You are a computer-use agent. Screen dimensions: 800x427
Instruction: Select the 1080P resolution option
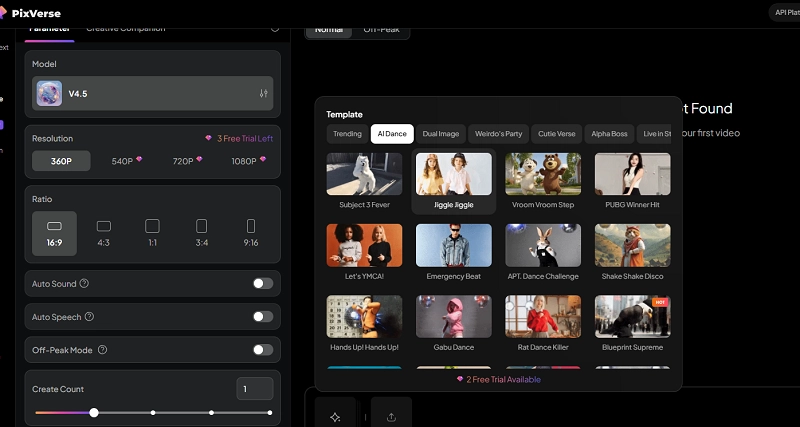[x=246, y=161]
